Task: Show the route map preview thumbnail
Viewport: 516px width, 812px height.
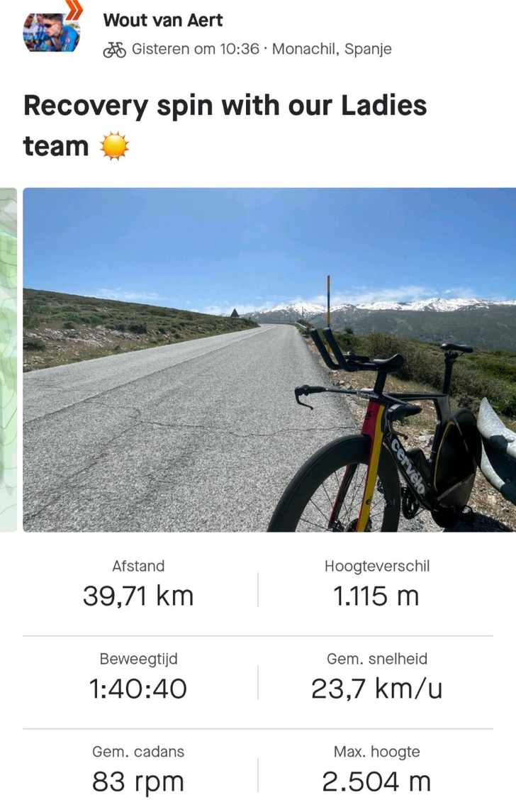Action: click(9, 360)
